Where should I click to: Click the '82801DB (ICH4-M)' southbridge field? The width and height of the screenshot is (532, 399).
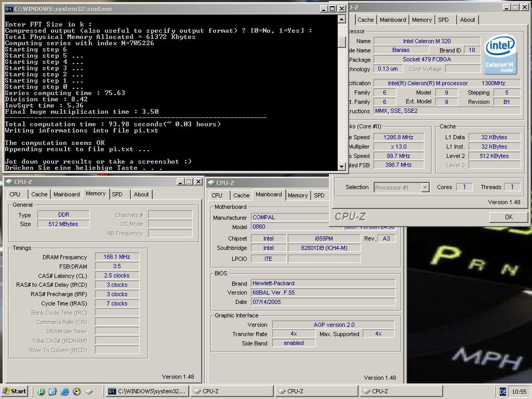tap(324, 248)
